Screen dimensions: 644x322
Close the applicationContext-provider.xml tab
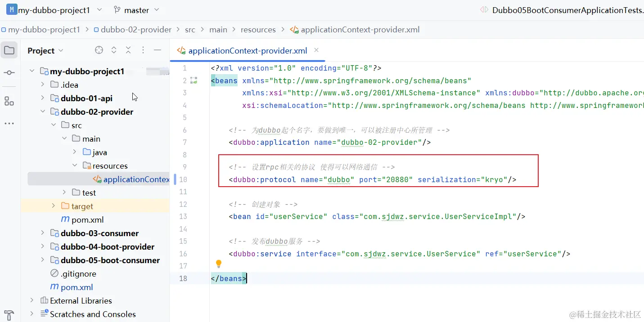pos(316,50)
